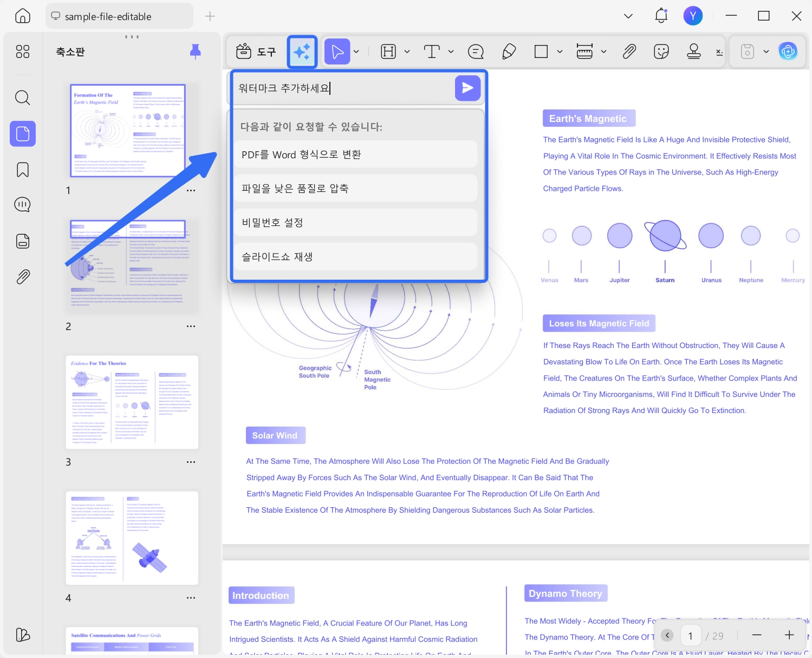Screen dimensions: 812x658
Task: Click the 'Solar Wind' heading in document
Action: [x=275, y=435]
